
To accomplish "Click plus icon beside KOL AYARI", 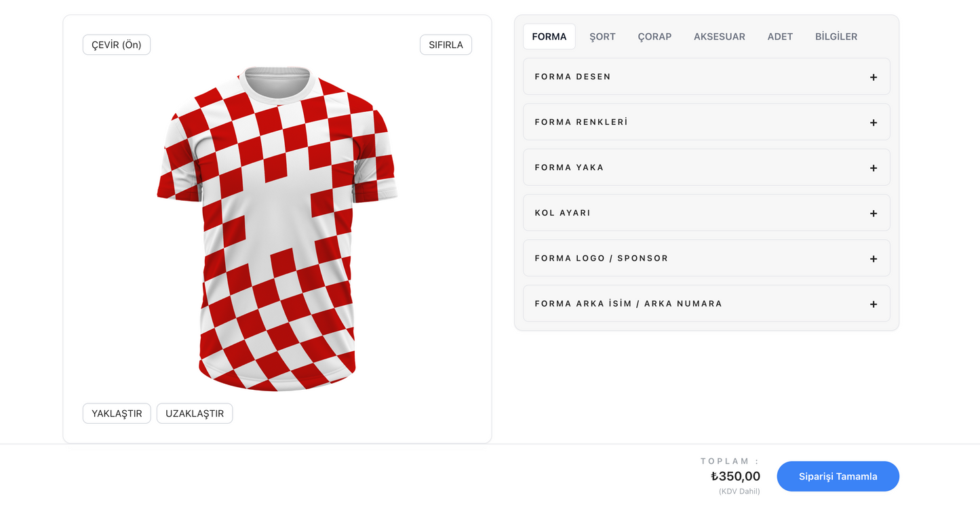I will tap(874, 214).
